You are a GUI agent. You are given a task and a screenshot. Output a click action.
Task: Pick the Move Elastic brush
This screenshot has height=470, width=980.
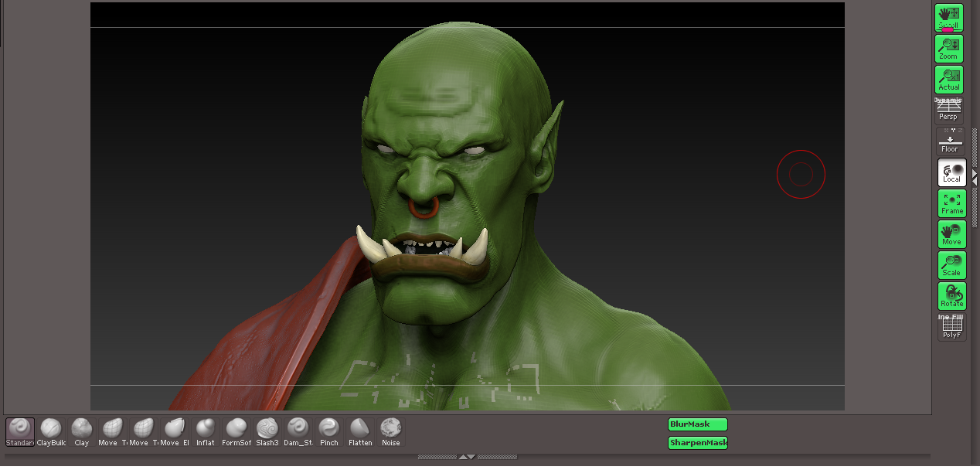175,432
